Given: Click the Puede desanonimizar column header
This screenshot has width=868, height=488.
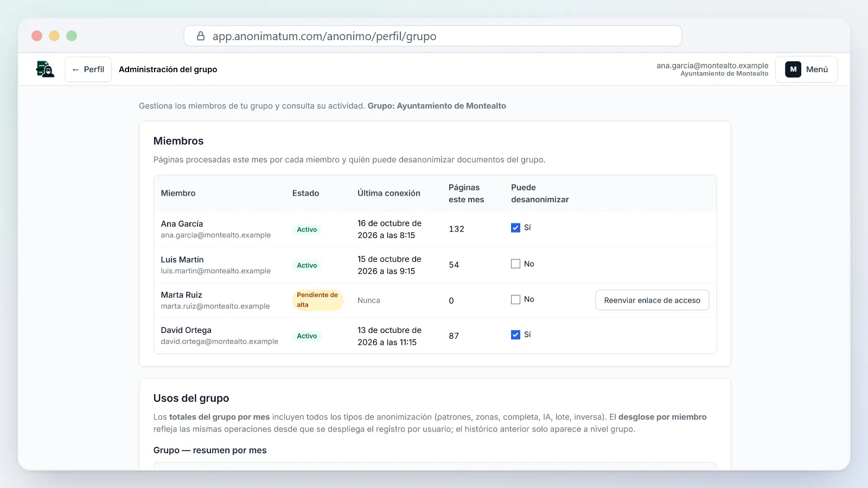Looking at the screenshot, I should (540, 193).
